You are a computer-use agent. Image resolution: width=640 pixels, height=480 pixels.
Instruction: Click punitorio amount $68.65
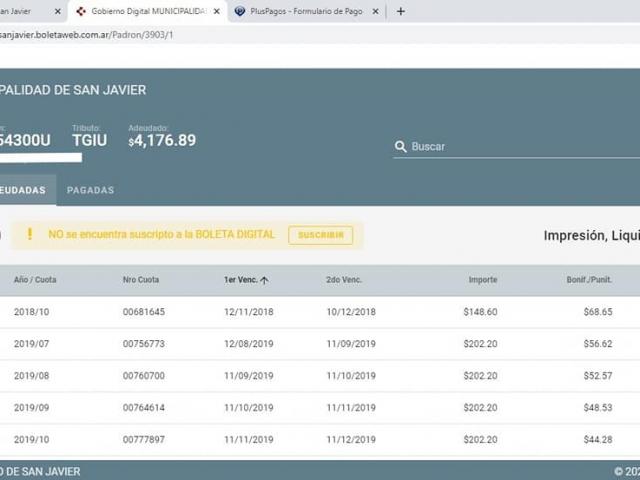pos(598,312)
